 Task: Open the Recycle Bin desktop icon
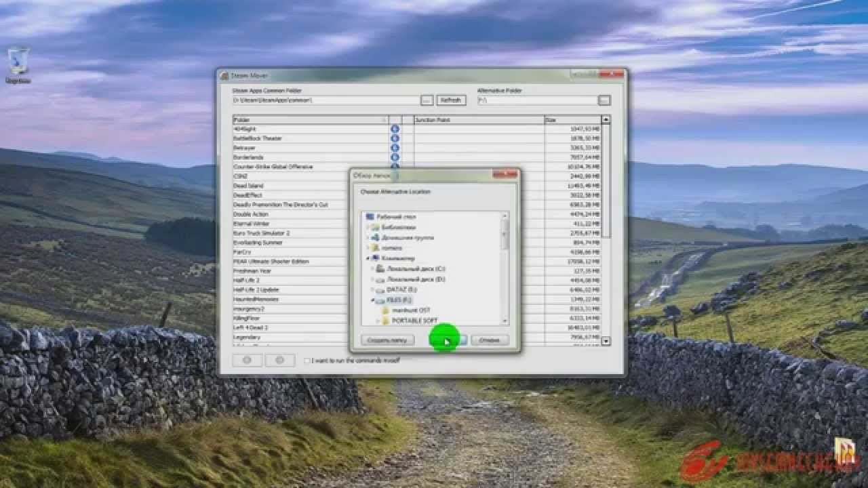18,65
